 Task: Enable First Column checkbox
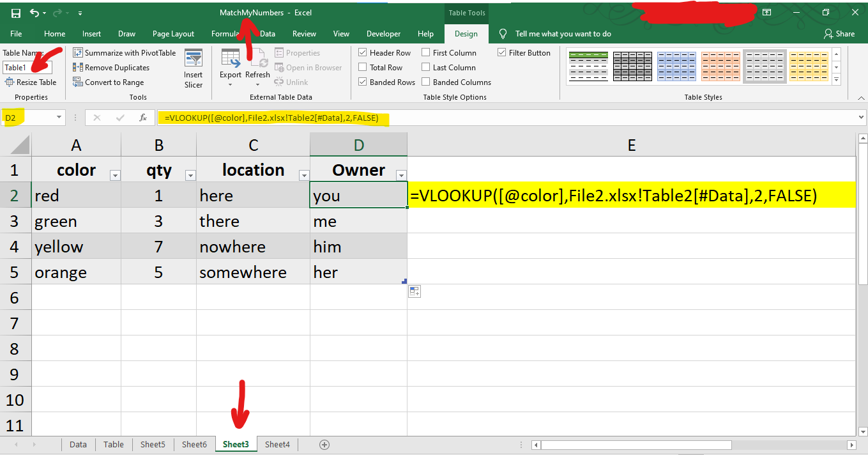tap(426, 53)
